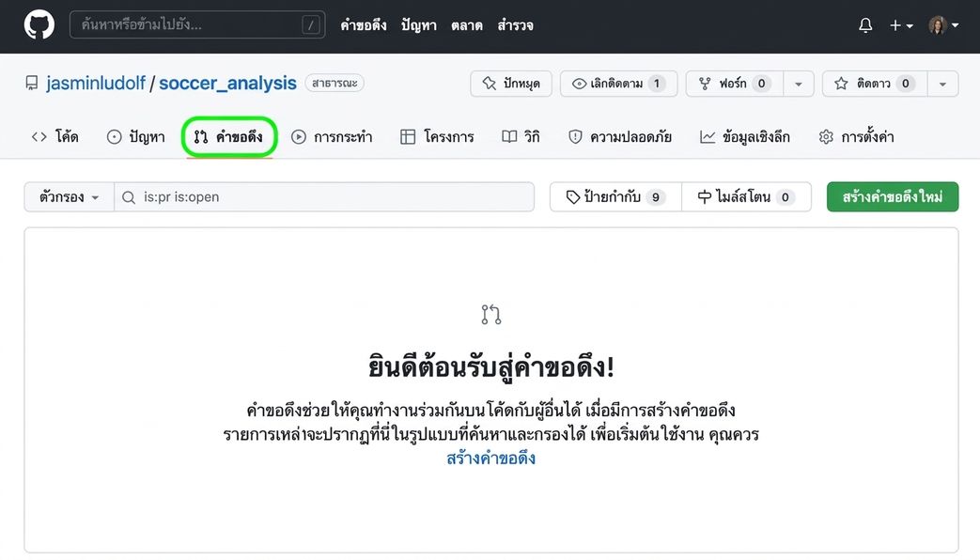Open ปัญหา in top navigation
Viewport: 980px width, 560px height.
(419, 25)
